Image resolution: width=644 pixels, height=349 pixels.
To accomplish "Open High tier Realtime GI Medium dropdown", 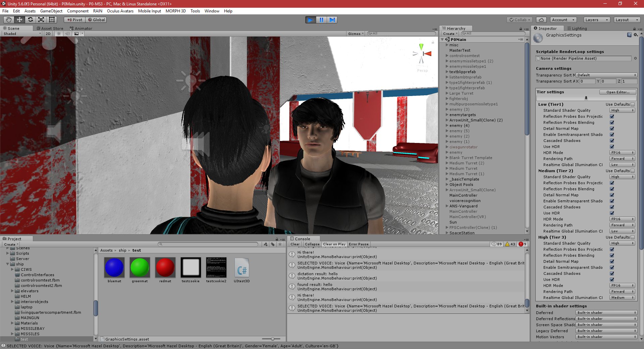I will 622,298.
